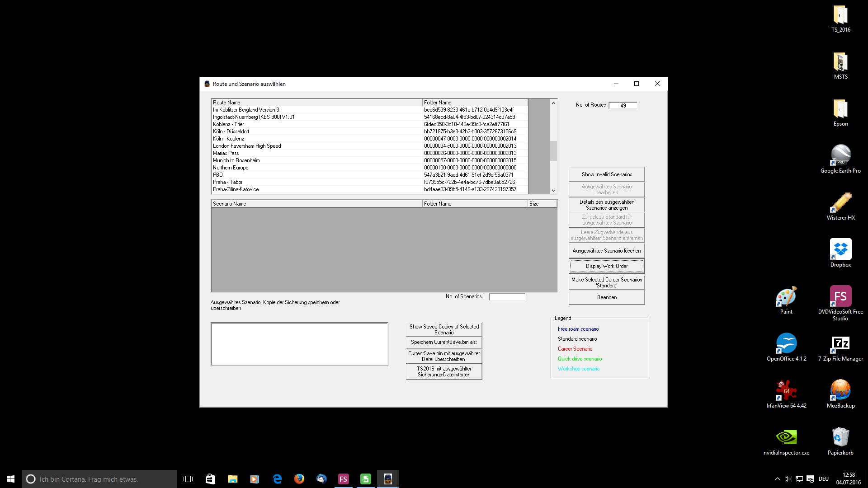The width and height of the screenshot is (868, 488).
Task: Open Microsoft Edge from taskbar
Action: click(277, 479)
